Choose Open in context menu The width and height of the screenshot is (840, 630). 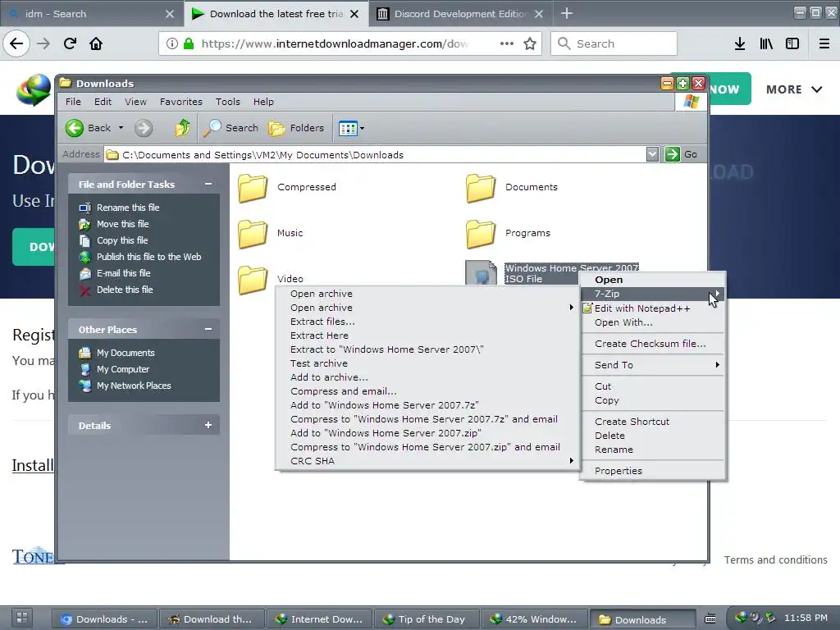click(609, 280)
